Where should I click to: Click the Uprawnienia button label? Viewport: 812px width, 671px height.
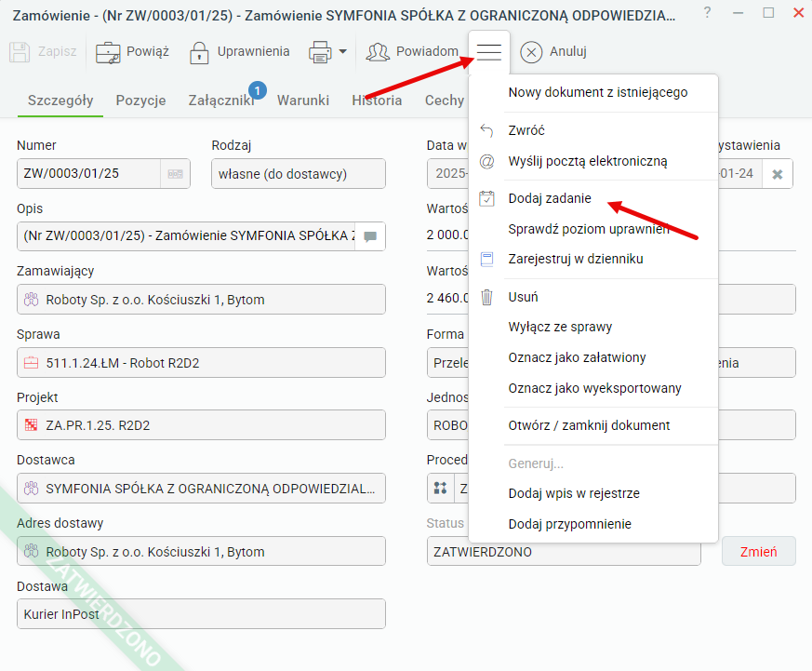[253, 51]
